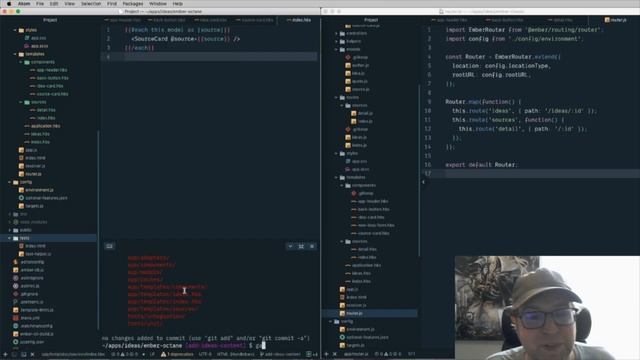Collapse the routes folder in right window tree
640x360 pixels.
[x=337, y=97]
